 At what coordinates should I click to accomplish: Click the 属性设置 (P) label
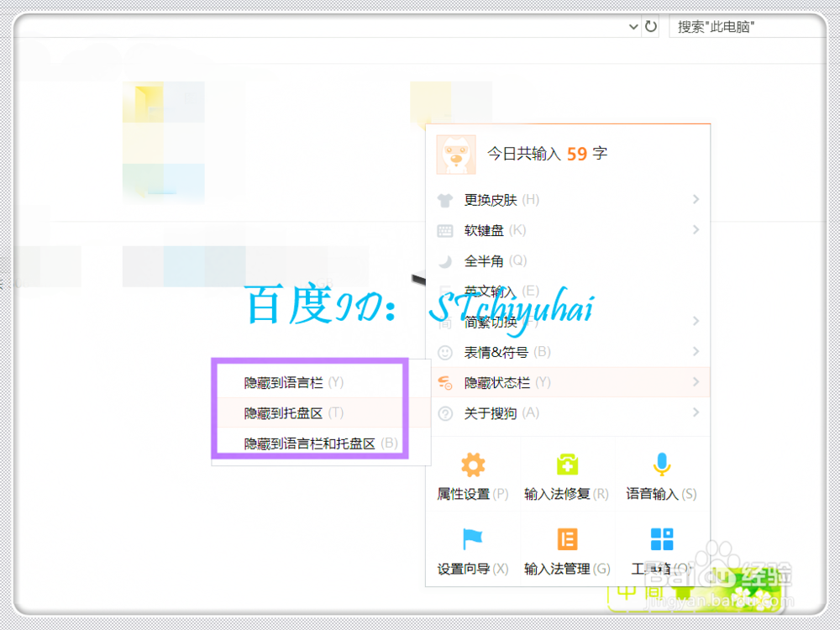coord(472,494)
